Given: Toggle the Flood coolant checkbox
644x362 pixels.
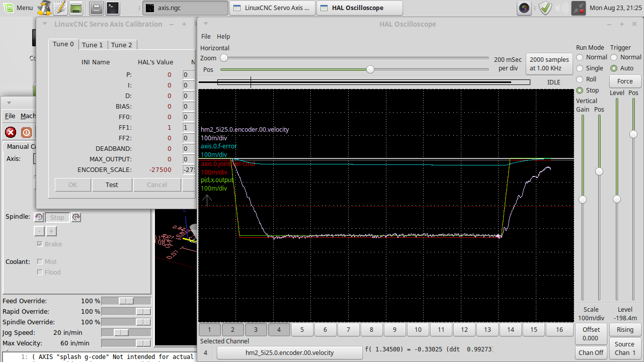Looking at the screenshot, I should click(40, 272).
